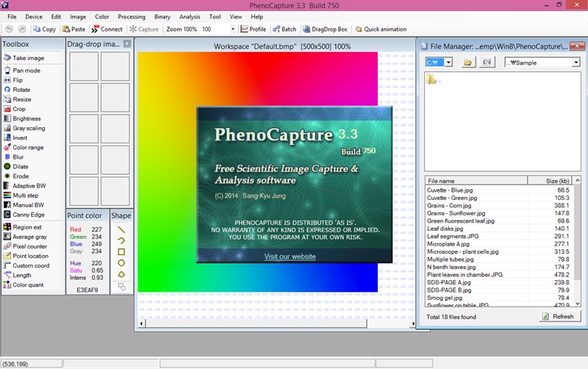
Task: Click the Refresh button
Action: 557,317
